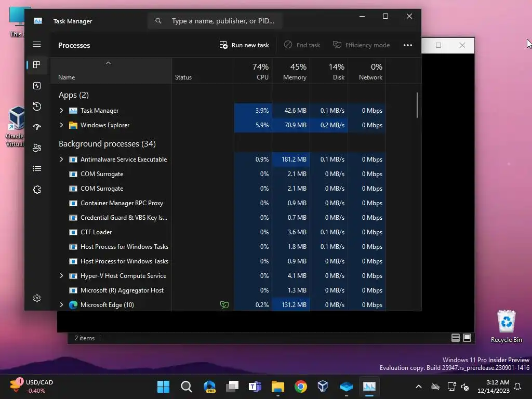532x399 pixels.
Task: Sort processes by Status column
Action: pos(203,71)
